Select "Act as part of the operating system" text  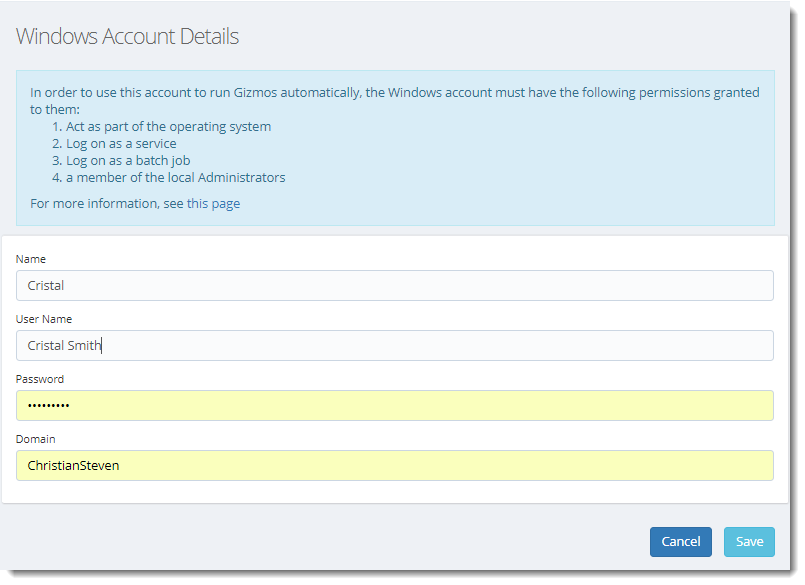[x=168, y=127]
